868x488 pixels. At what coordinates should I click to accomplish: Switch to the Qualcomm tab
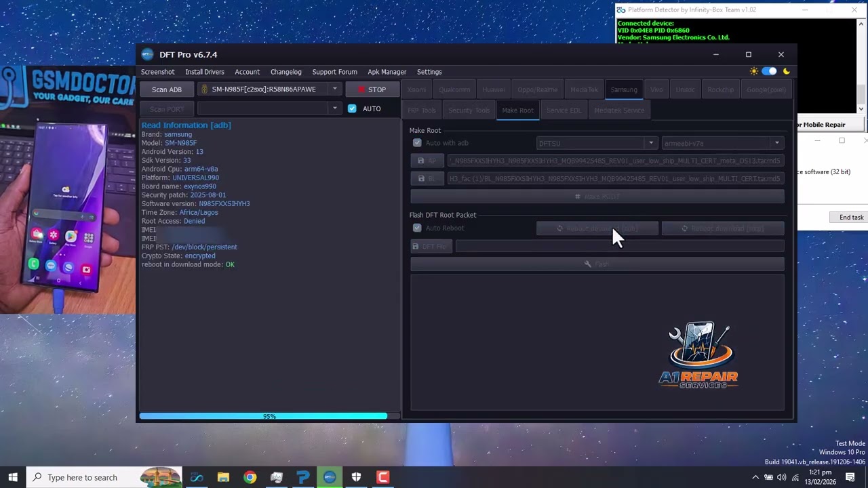(454, 89)
